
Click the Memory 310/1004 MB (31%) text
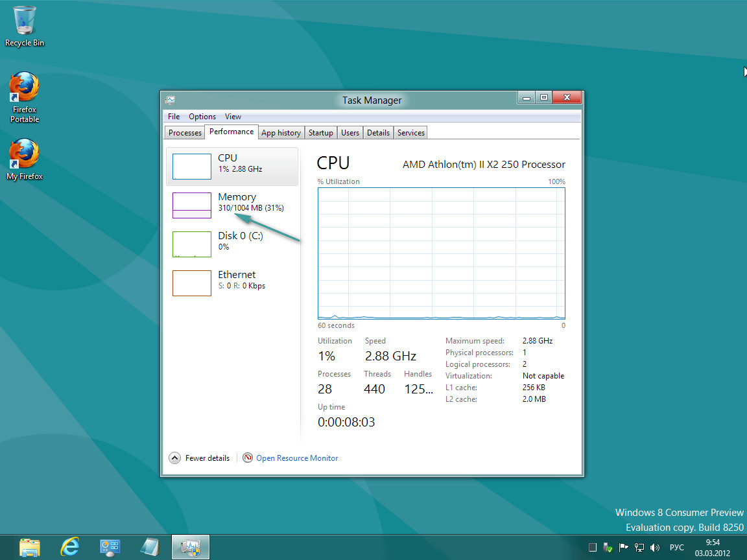pyautogui.click(x=251, y=208)
